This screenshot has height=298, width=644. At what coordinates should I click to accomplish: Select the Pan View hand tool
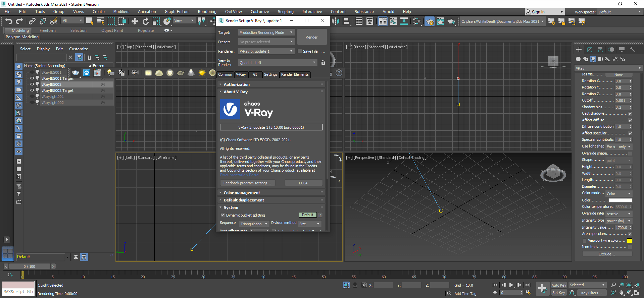pos(622,293)
